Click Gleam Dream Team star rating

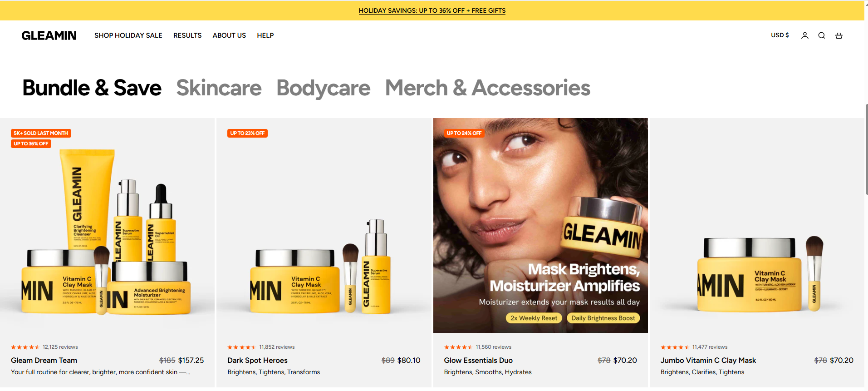pos(25,347)
